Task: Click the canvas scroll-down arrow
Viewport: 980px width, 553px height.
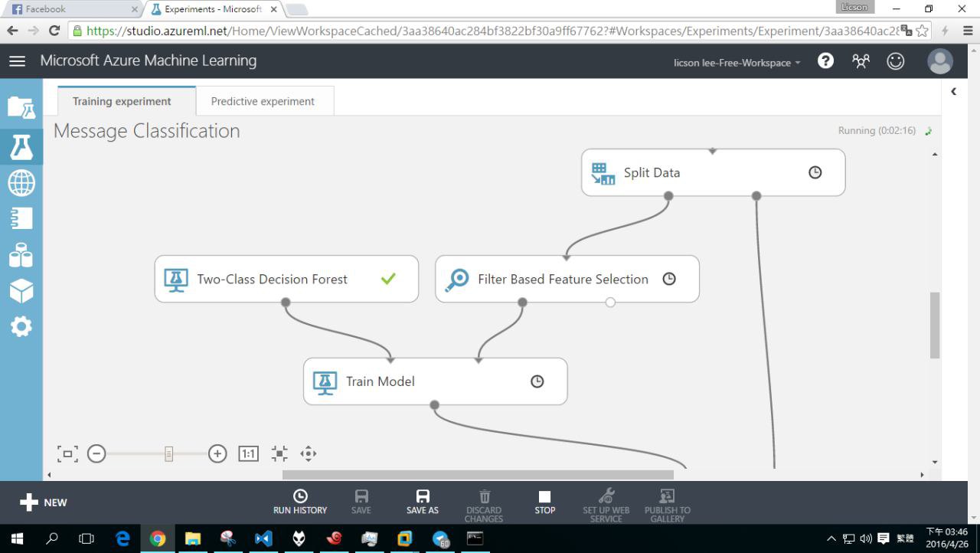Action: click(935, 462)
